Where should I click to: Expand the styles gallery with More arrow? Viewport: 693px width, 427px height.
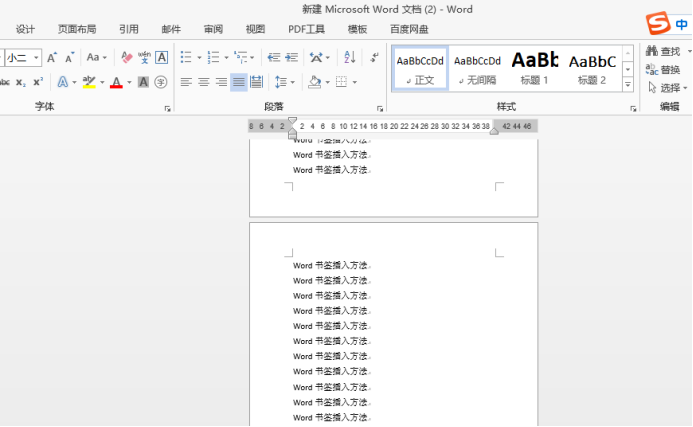[628, 84]
